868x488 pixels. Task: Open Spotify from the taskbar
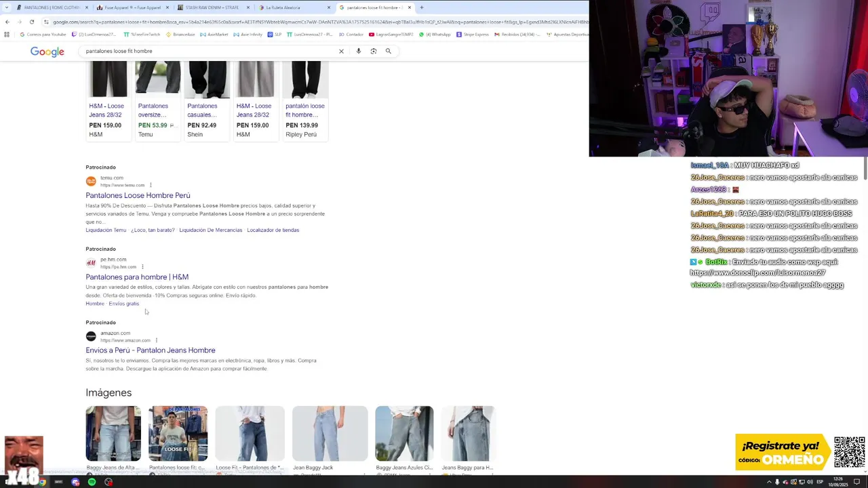(x=92, y=482)
